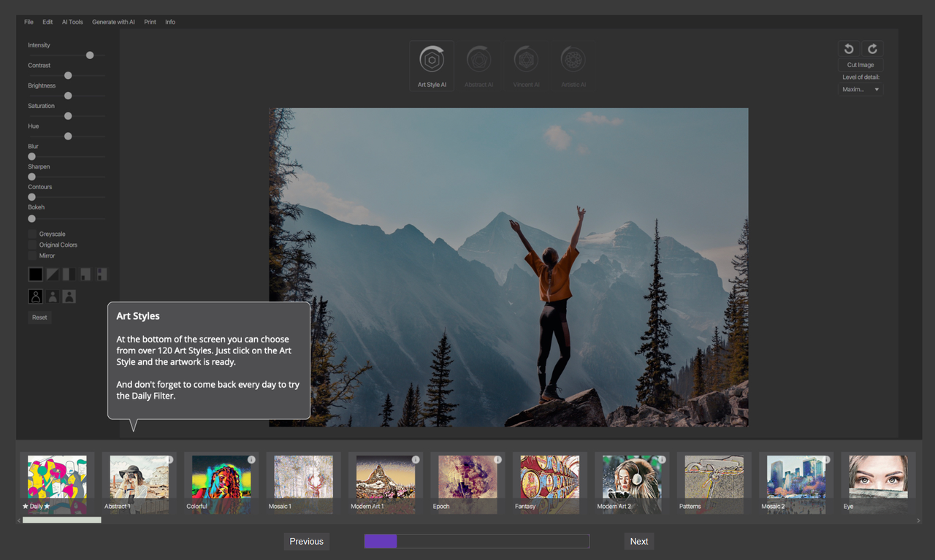Enable the Greyscale checkbox
Image resolution: width=935 pixels, height=560 pixels.
point(32,234)
